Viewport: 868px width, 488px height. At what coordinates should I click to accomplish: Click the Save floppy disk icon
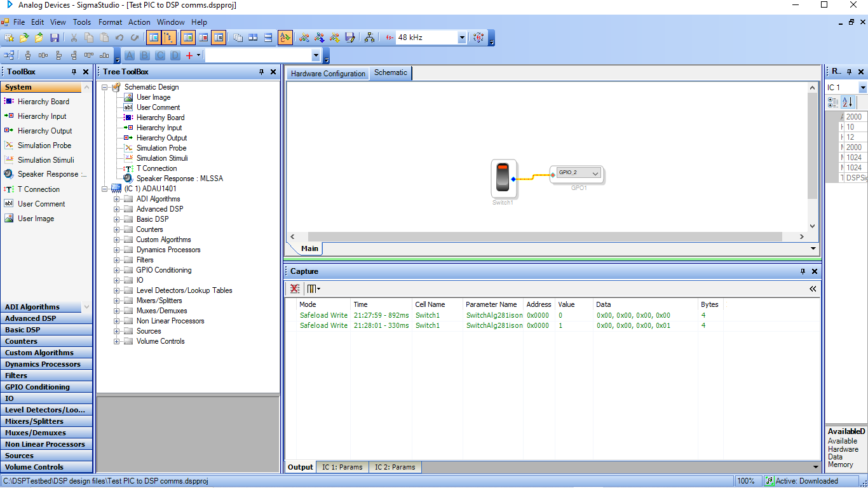point(55,37)
